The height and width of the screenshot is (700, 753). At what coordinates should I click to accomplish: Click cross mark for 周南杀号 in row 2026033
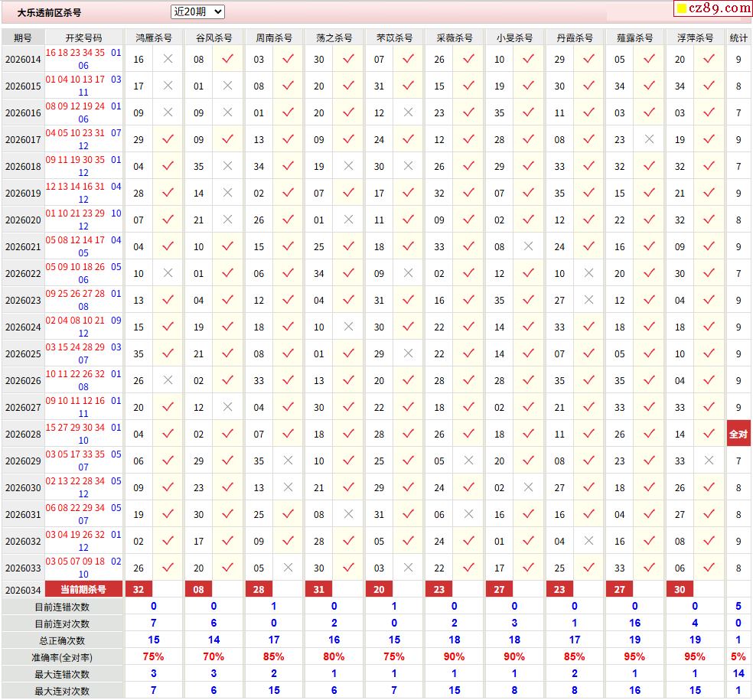288,568
